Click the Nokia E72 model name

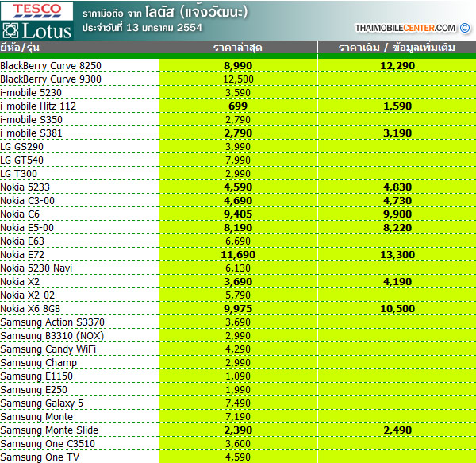(22, 255)
